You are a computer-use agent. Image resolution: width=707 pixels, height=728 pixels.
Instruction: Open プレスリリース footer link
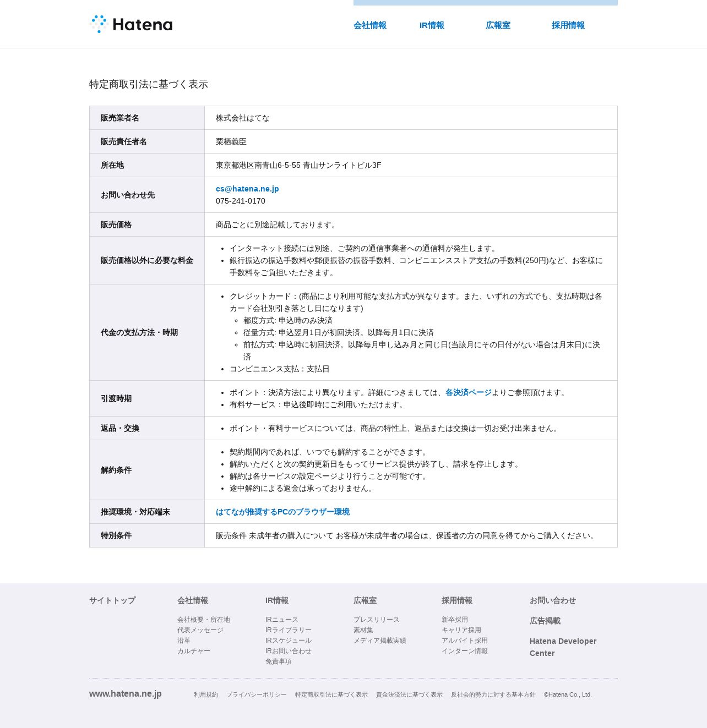click(x=377, y=620)
